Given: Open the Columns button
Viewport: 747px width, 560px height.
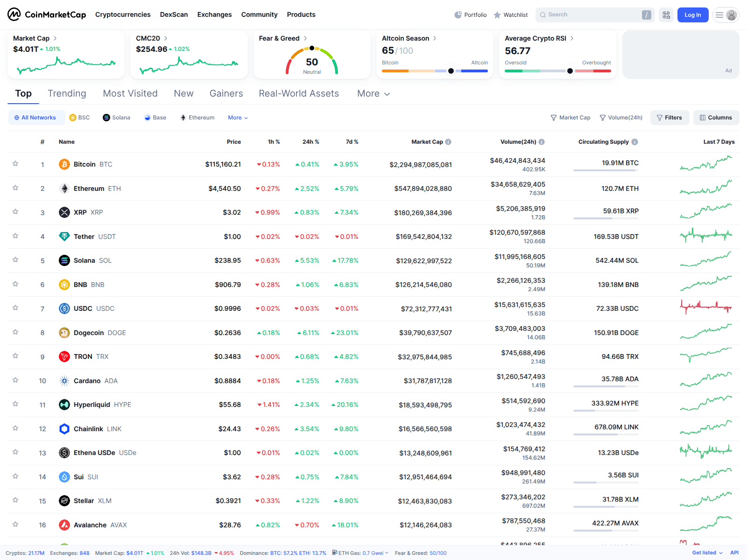Looking at the screenshot, I should click(716, 118).
